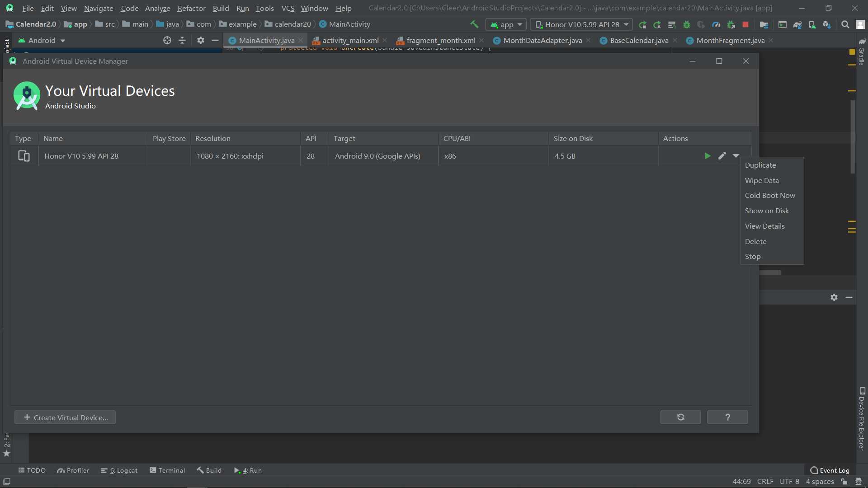Click the Collapse All icon in project panel
The width and height of the screenshot is (868, 488).
(182, 40)
